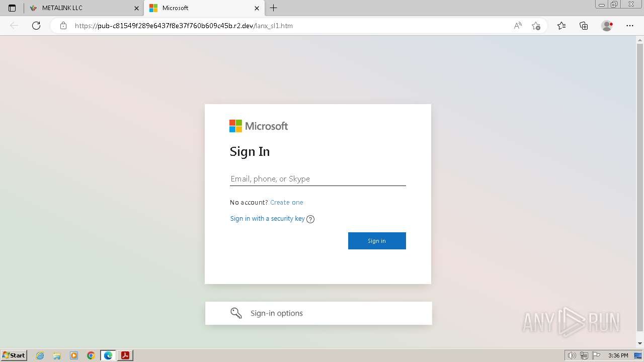Click the system clock 3:36 PM
The image size is (644, 362).
[x=618, y=355]
